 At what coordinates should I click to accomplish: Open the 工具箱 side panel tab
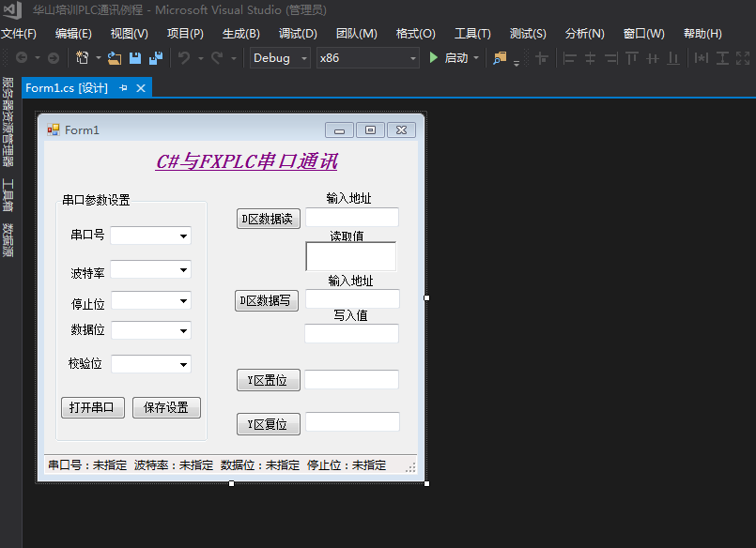(8, 195)
